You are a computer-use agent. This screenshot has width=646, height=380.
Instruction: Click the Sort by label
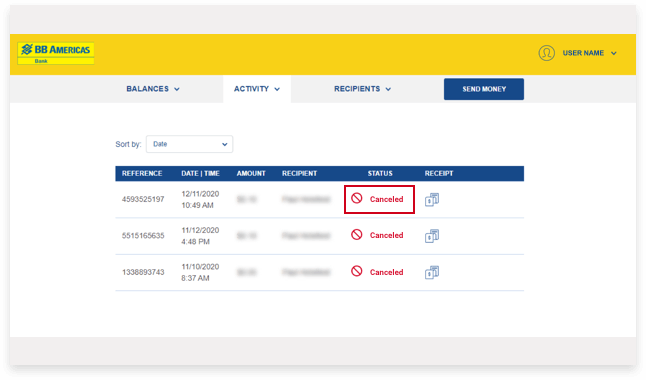pos(128,144)
